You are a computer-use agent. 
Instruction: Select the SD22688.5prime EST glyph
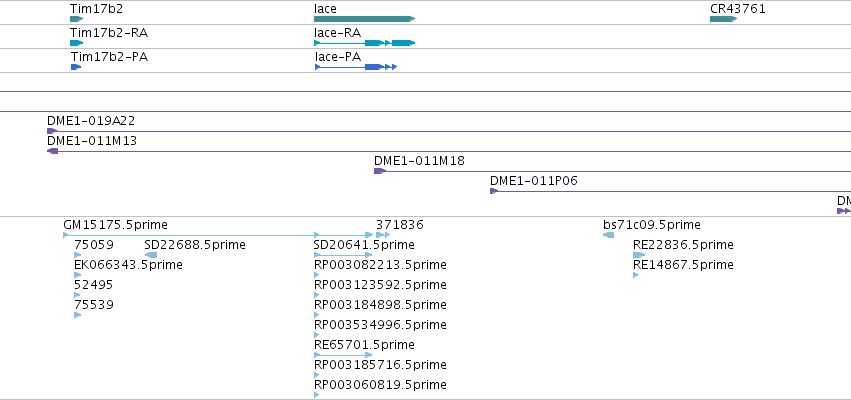[151, 255]
